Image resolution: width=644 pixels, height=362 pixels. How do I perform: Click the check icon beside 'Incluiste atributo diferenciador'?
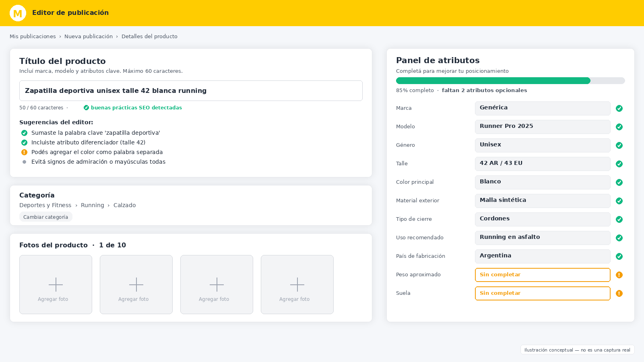pyautogui.click(x=24, y=143)
